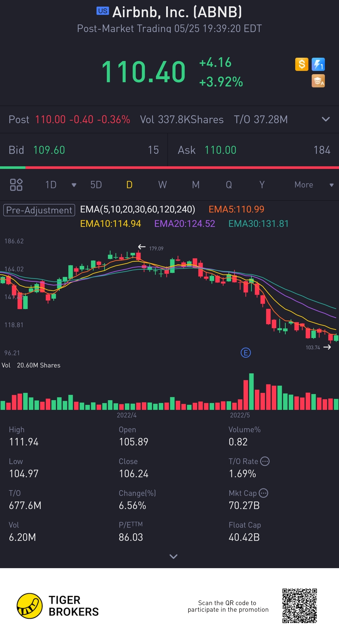339x644 pixels.
Task: Select the yearly Y chart tab
Action: tap(262, 185)
